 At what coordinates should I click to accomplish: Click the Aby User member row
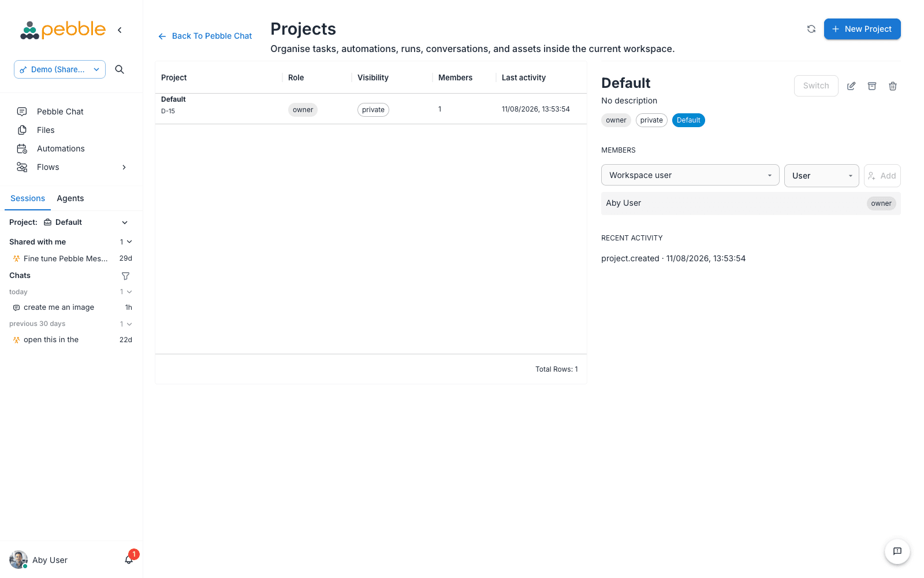click(x=751, y=203)
